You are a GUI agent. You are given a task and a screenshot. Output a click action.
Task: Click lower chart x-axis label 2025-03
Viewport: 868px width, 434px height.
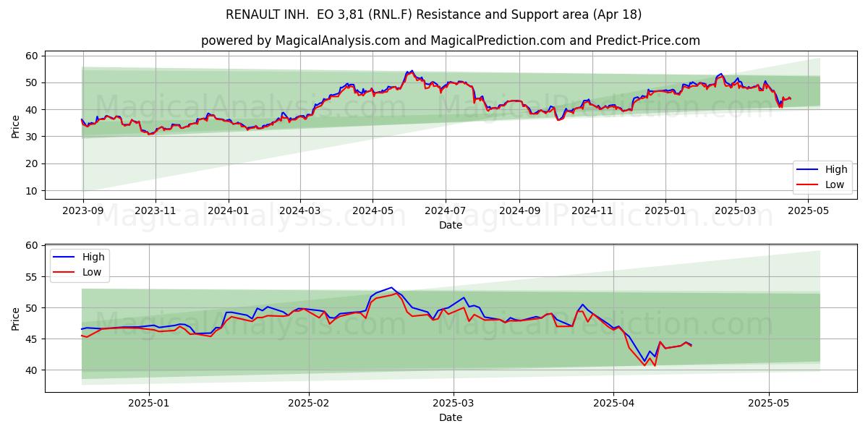tap(454, 404)
